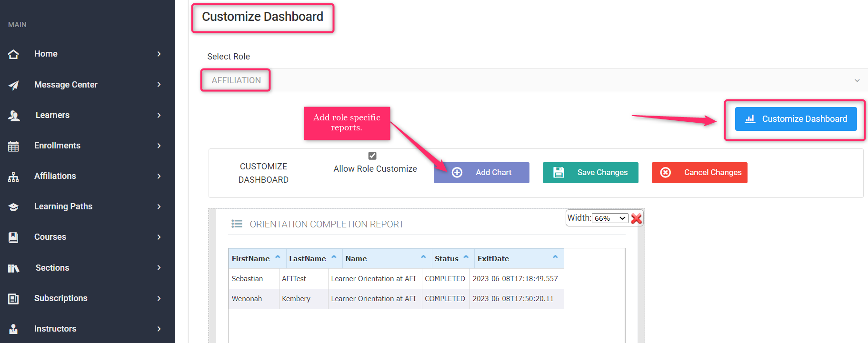868x343 pixels.
Task: Click the Message Center paper plane icon
Action: [x=13, y=85]
